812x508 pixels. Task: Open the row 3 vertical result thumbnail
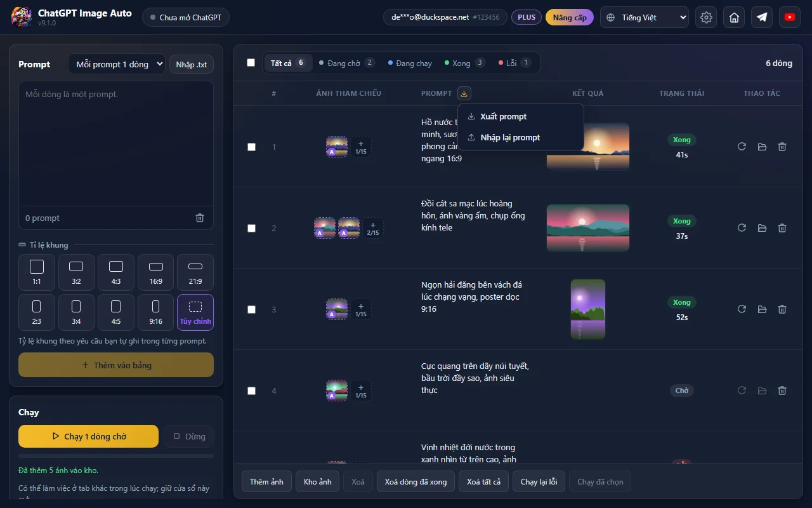click(x=588, y=309)
